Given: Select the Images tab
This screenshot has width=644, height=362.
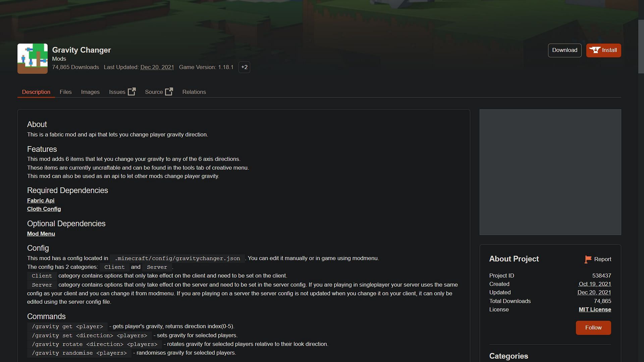Looking at the screenshot, I should pyautogui.click(x=90, y=92).
